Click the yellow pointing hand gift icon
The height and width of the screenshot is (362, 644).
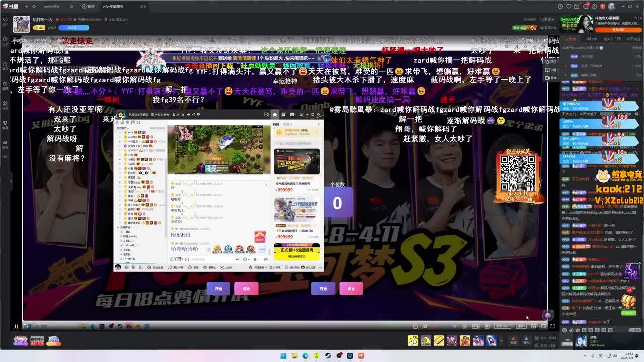click(x=413, y=341)
